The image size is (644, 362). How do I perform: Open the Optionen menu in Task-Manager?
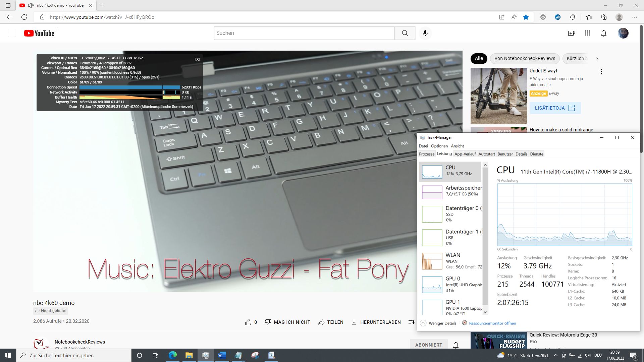coord(439,146)
